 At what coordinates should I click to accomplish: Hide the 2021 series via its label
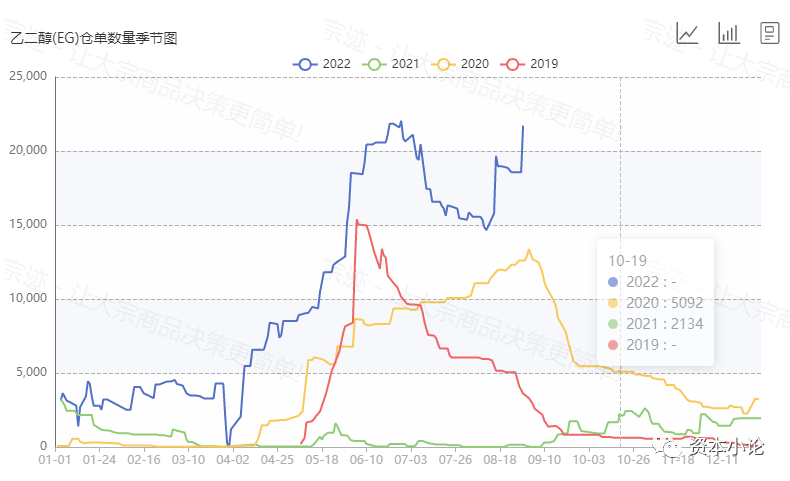click(x=405, y=64)
